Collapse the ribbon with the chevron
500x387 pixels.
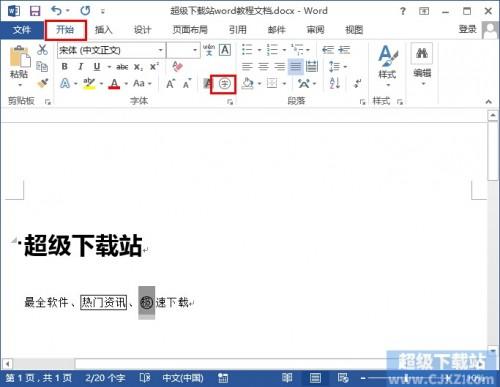tap(489, 102)
